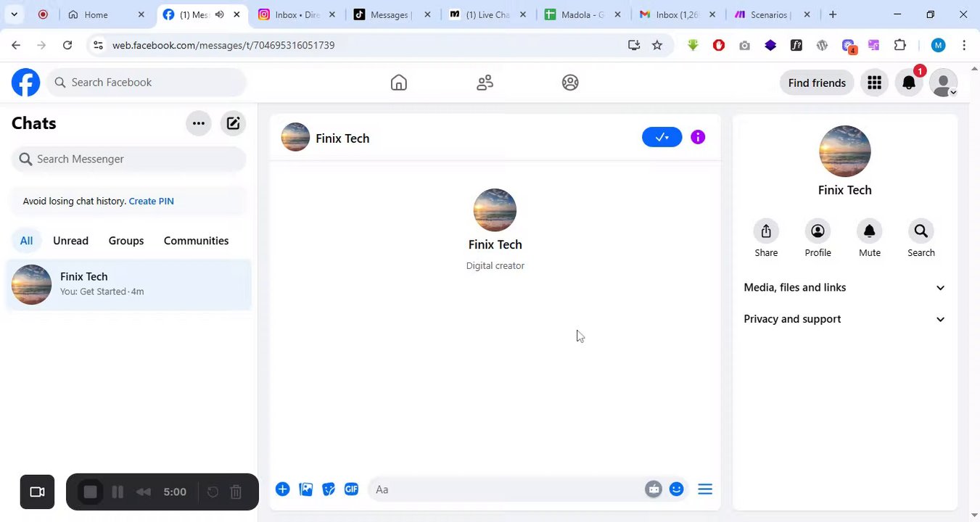The image size is (980, 522).
Task: Expand Privacy and support section
Action: tap(844, 319)
